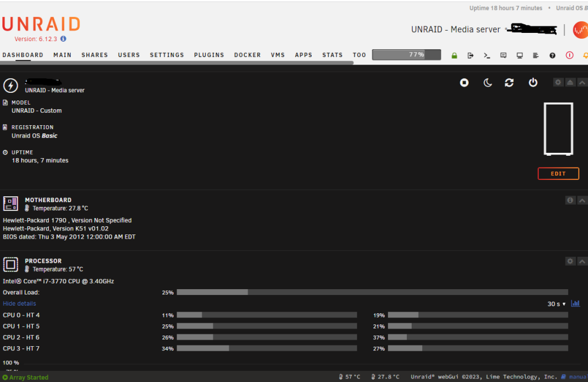Collapse the server info tile with the chevron
The width and height of the screenshot is (588, 382).
click(x=582, y=82)
